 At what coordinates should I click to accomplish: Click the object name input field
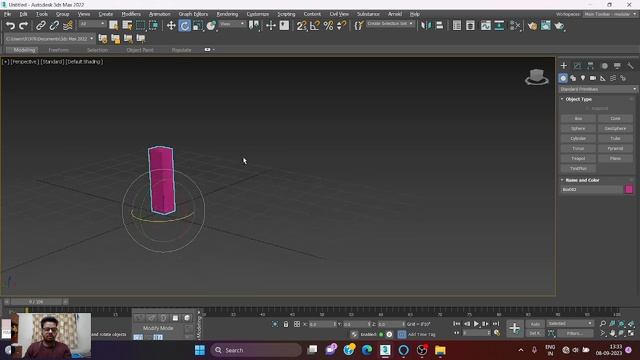(x=591, y=190)
